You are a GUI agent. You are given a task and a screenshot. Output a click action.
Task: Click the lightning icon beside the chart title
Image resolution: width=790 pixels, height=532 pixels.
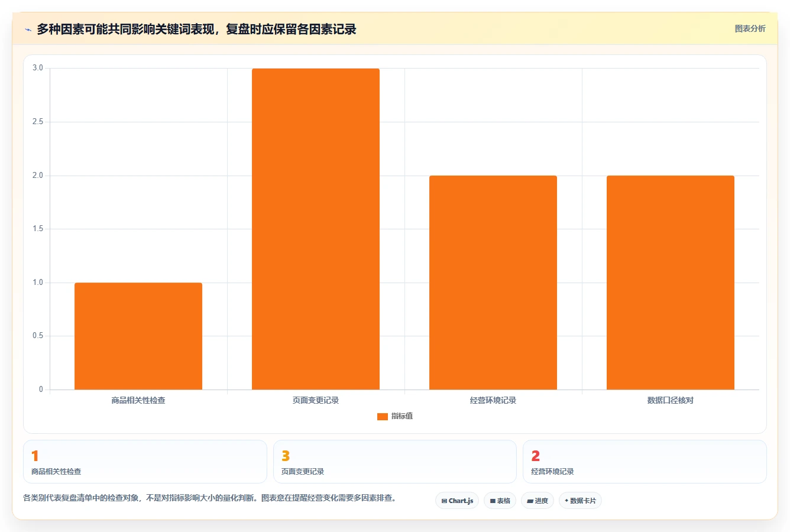tap(28, 30)
